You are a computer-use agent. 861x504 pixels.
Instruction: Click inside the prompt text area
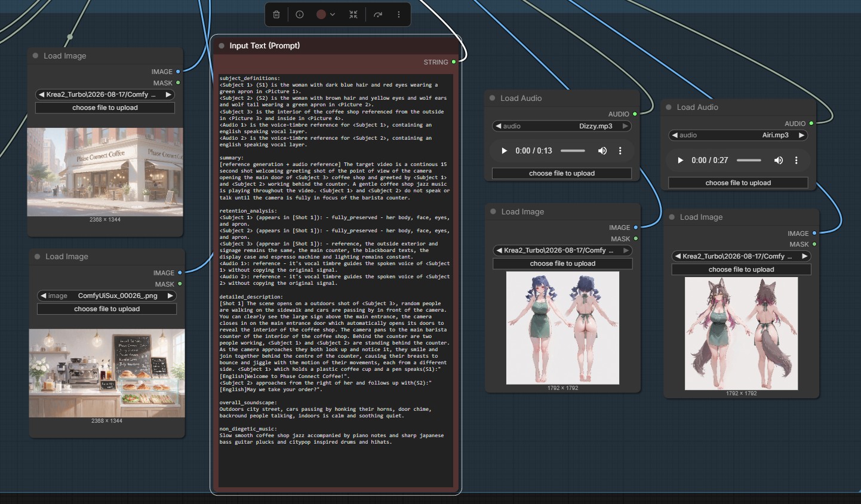tap(336, 281)
